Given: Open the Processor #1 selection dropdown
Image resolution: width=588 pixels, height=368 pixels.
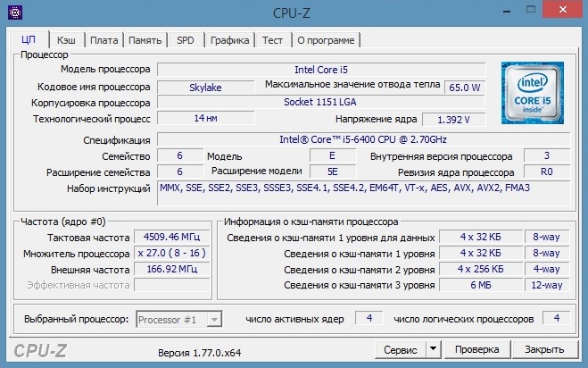Looking at the screenshot, I should 179,320.
